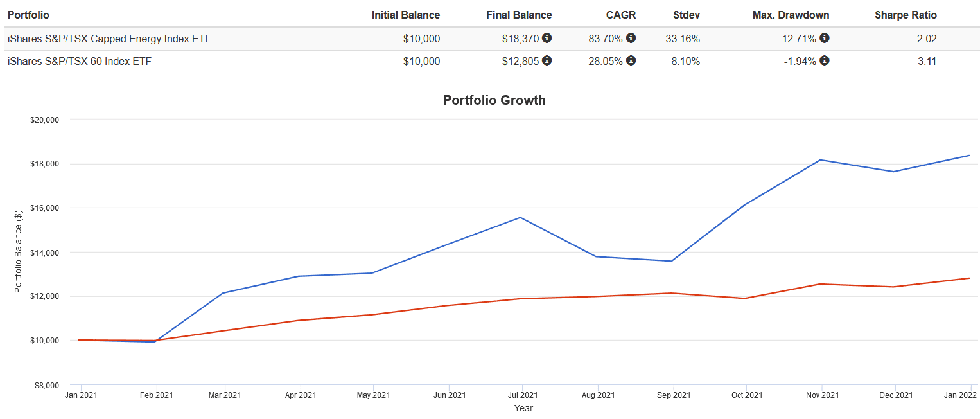Screen dimensions: 980x419
Task: Click red line endpoint at Jan 2022
Action: tap(969, 278)
